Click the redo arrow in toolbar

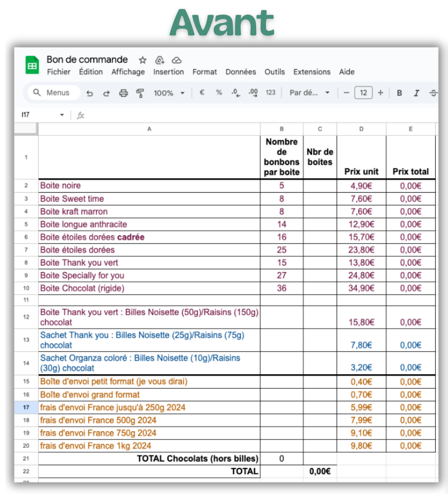tap(106, 93)
